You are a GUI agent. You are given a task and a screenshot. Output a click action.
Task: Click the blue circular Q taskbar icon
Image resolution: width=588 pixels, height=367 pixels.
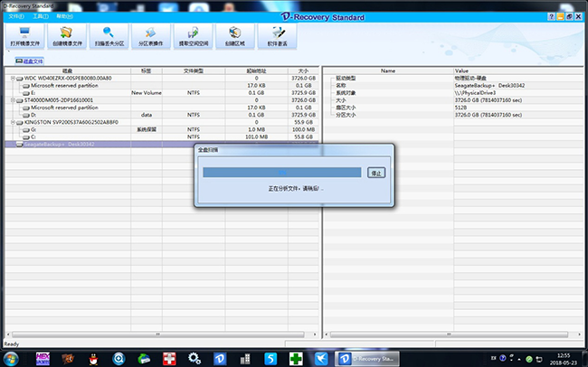(119, 359)
